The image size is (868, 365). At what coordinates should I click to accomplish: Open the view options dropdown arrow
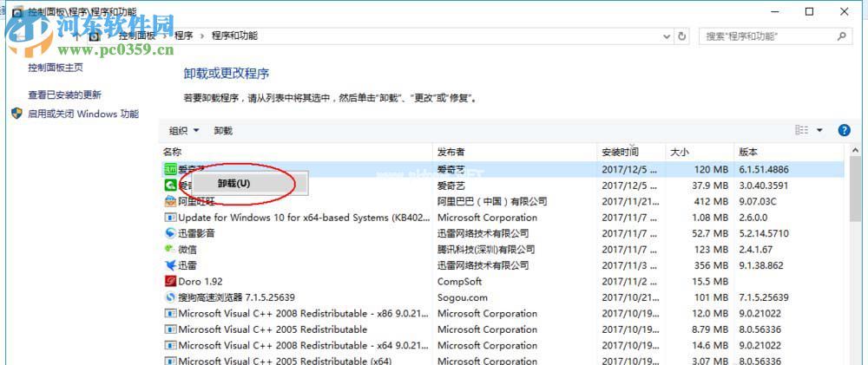[x=819, y=130]
